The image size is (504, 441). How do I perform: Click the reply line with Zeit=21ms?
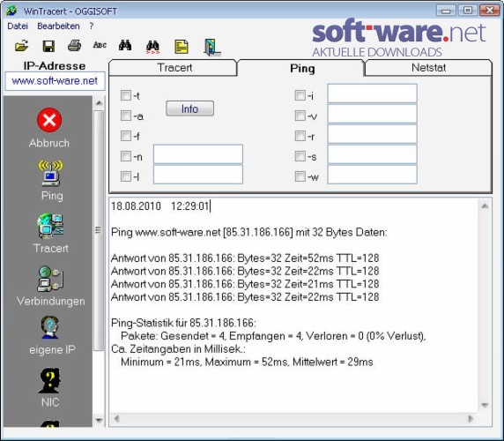[x=245, y=284]
